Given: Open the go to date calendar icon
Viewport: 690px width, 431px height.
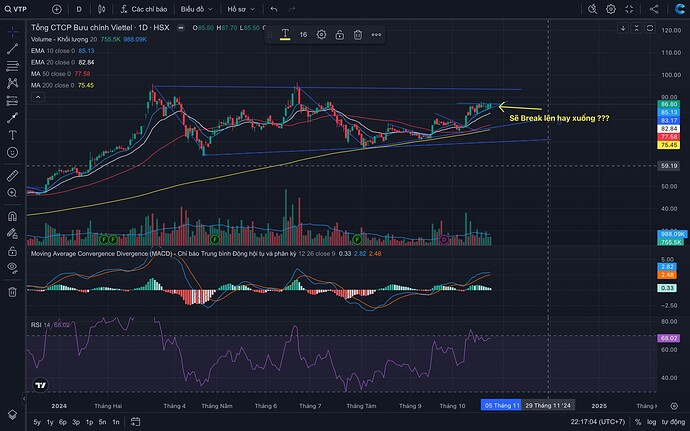Looking at the screenshot, I should [x=136, y=422].
